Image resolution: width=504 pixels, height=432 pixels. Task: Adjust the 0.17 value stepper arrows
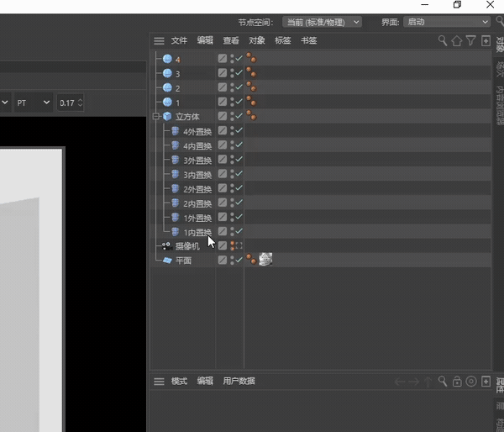(x=80, y=103)
